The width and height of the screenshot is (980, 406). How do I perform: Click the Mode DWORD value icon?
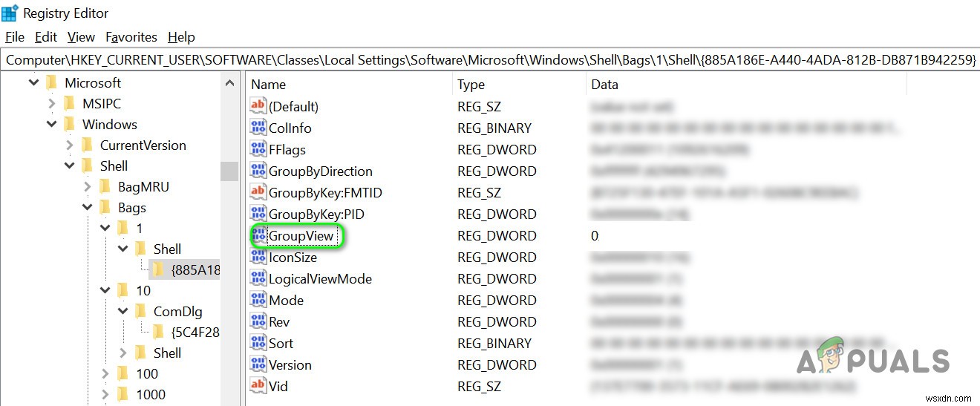pos(258,300)
